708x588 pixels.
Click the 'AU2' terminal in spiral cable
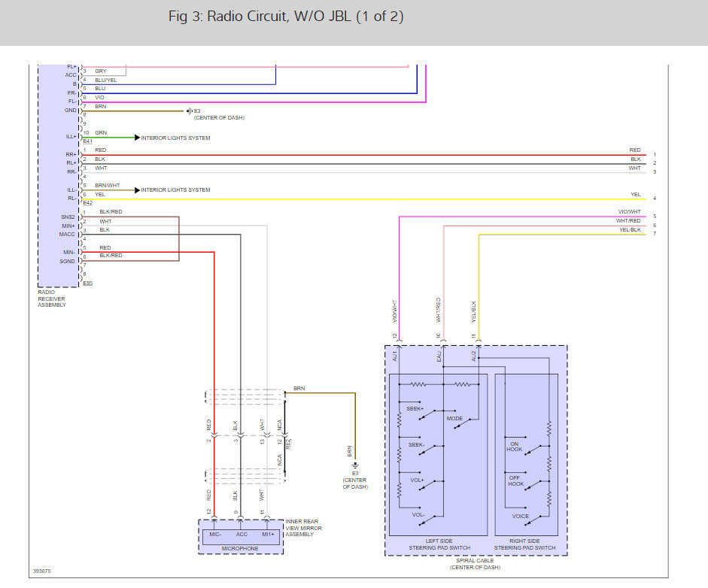474,356
